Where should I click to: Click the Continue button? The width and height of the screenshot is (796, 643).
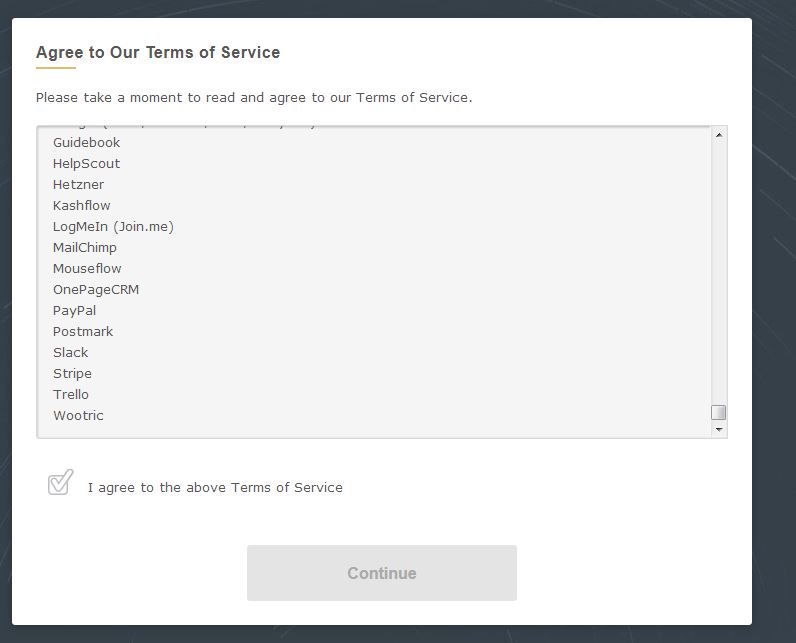(382, 573)
